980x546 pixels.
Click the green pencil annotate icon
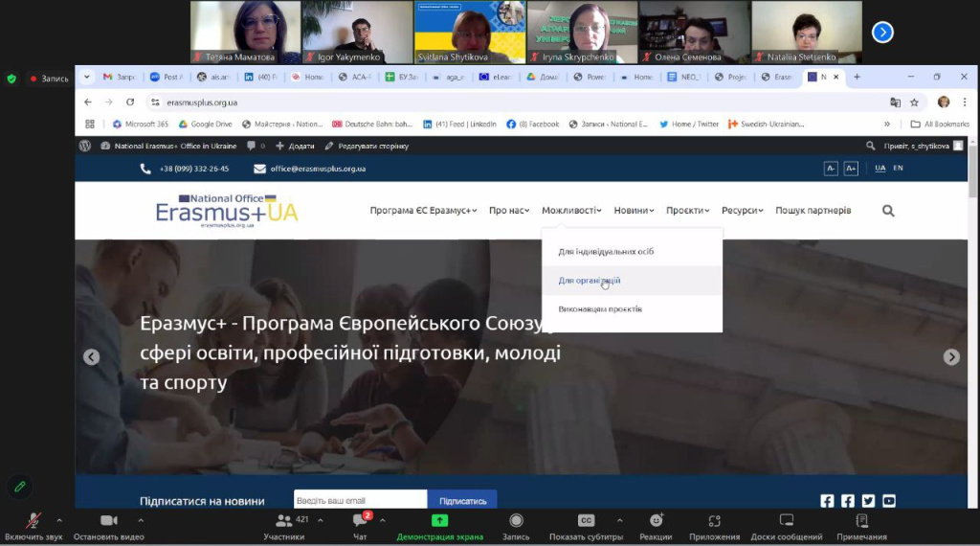[x=20, y=486]
